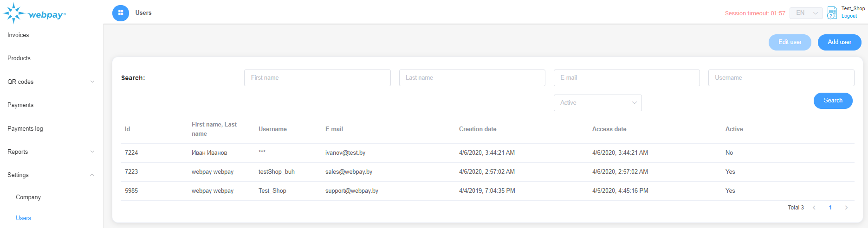Focus the E-mail search field

click(626, 78)
